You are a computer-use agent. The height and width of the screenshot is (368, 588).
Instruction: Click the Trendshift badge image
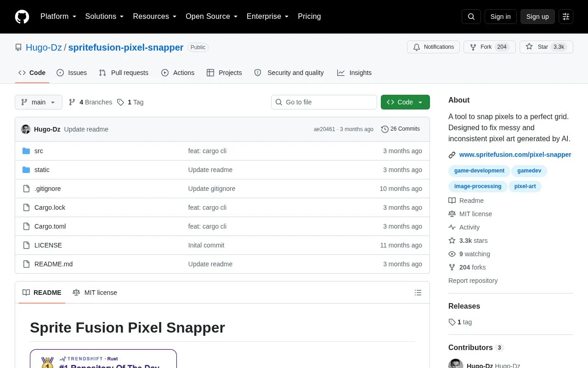pyautogui.click(x=103, y=359)
